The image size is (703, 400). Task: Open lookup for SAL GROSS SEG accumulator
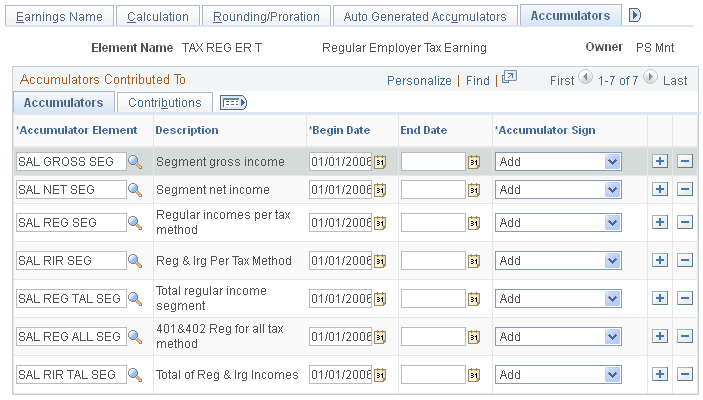(135, 162)
